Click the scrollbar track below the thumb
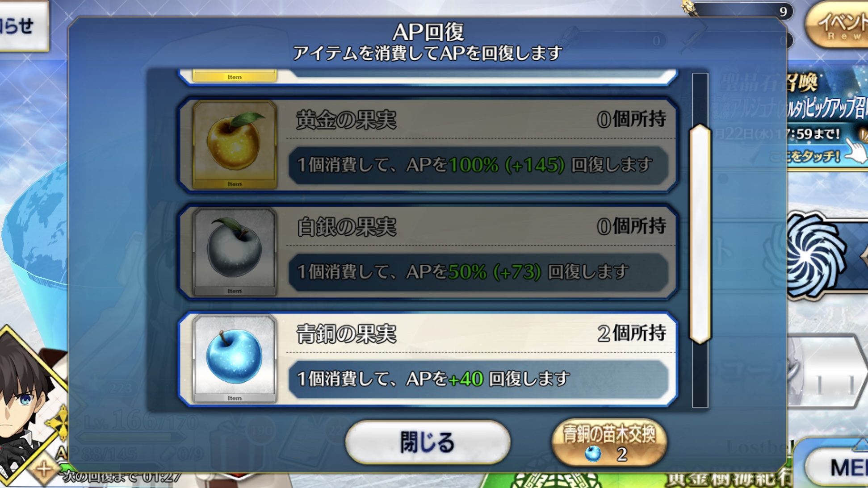This screenshot has height=488, width=868. [x=700, y=376]
